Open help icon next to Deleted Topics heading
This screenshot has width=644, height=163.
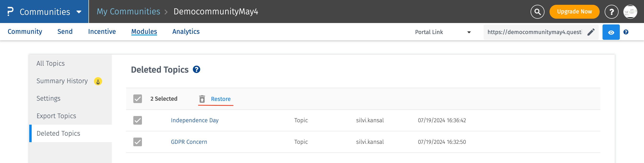(197, 70)
